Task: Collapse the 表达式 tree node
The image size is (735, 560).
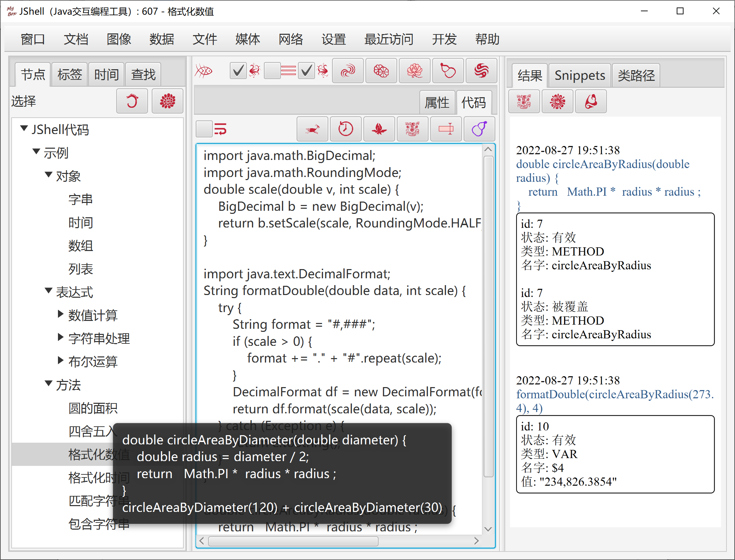Action: 48,291
